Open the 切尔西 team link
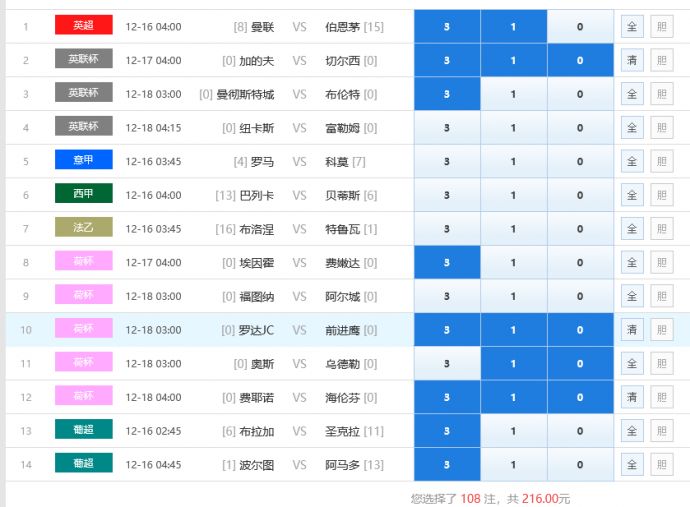Screen dimensions: 690x507 coord(343,61)
